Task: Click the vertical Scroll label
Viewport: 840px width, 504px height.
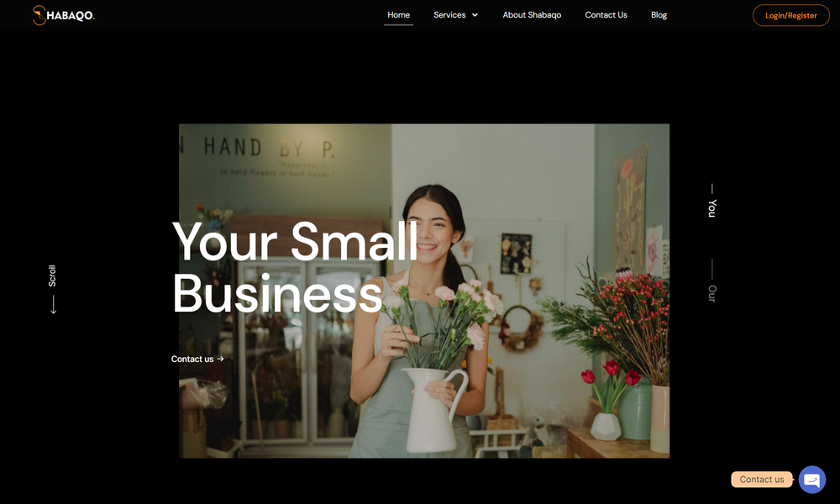Action: coord(52,276)
